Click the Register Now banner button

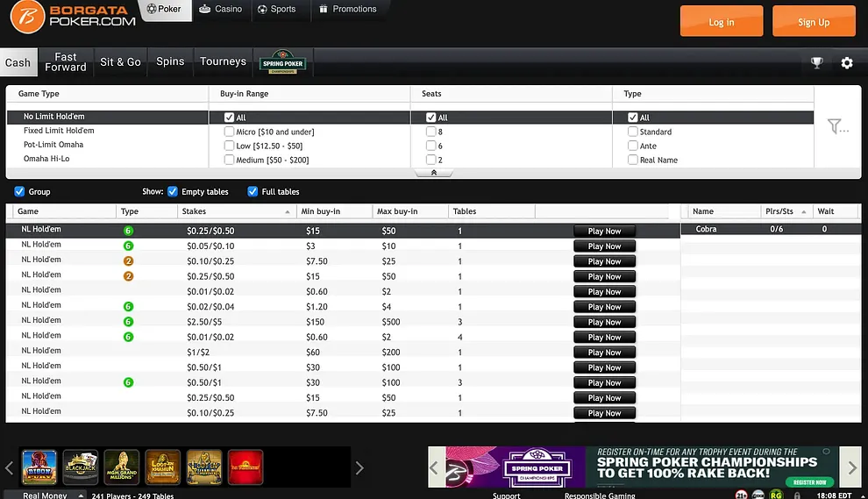point(809,481)
